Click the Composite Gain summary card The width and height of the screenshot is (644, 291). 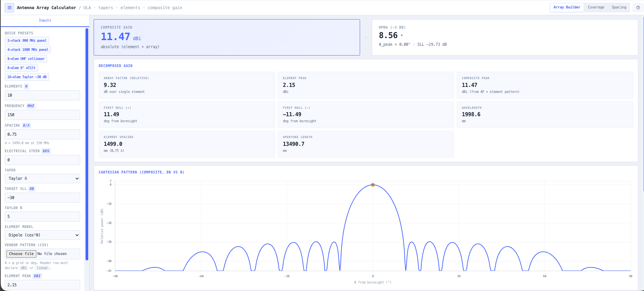click(227, 37)
